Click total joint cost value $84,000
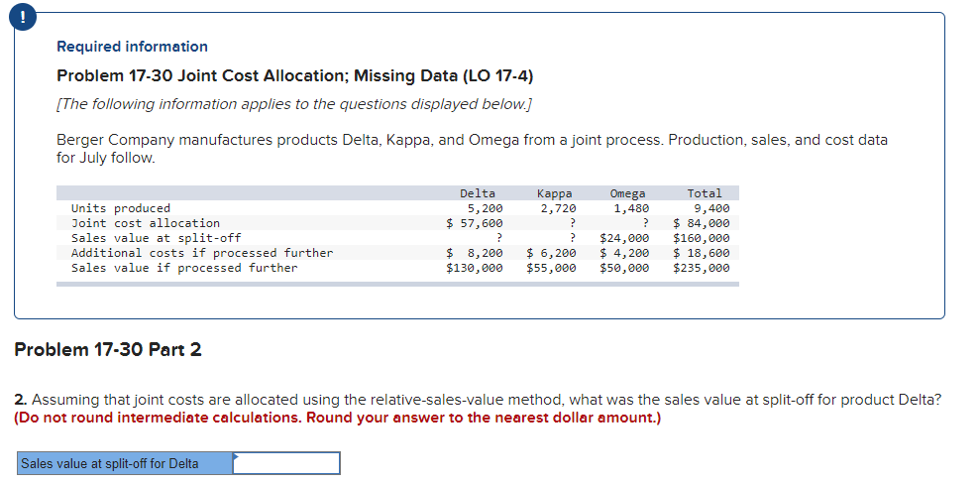Viewport: 980px width, 484px height. click(702, 223)
